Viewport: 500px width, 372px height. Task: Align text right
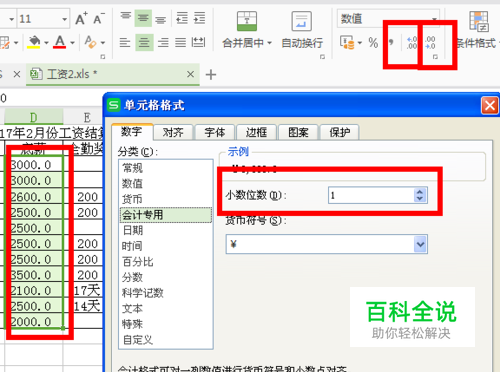(163, 43)
